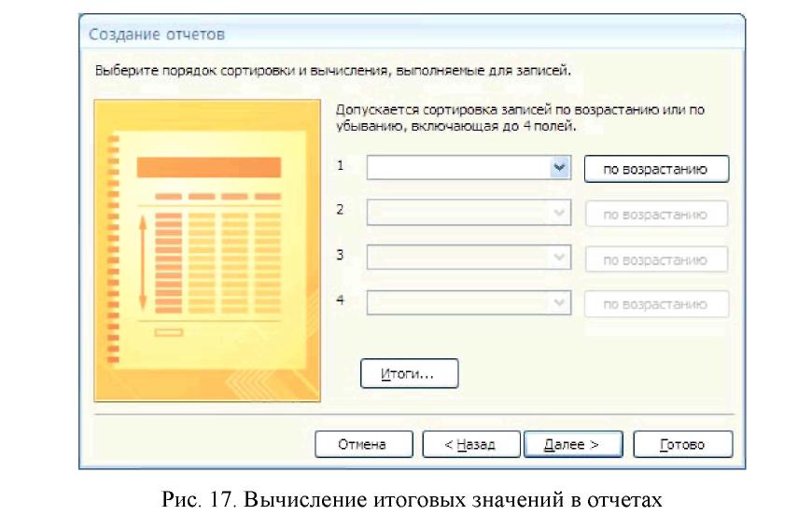The height and width of the screenshot is (529, 812).
Task: Open the first sort field dropdown arrow
Action: click(560, 168)
